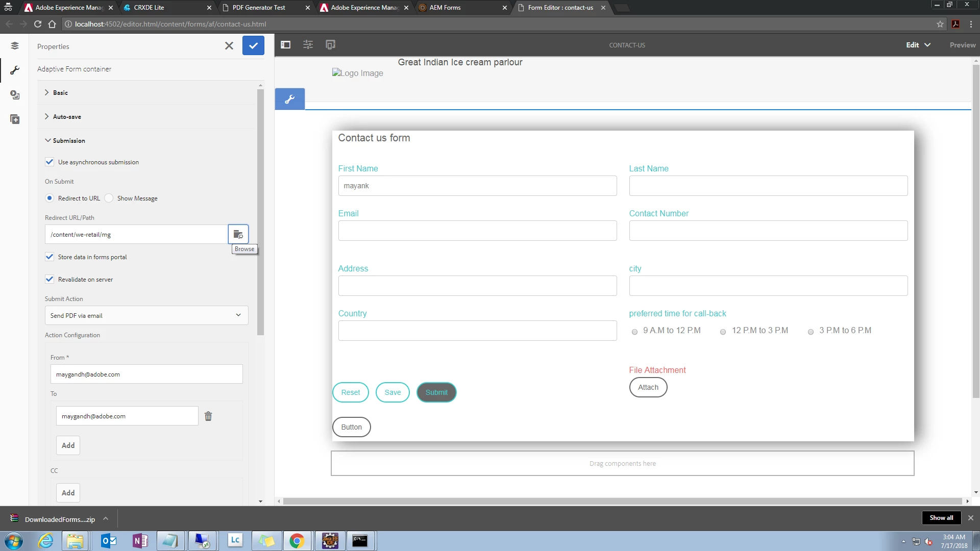Delete the To email with trash icon

(x=208, y=416)
